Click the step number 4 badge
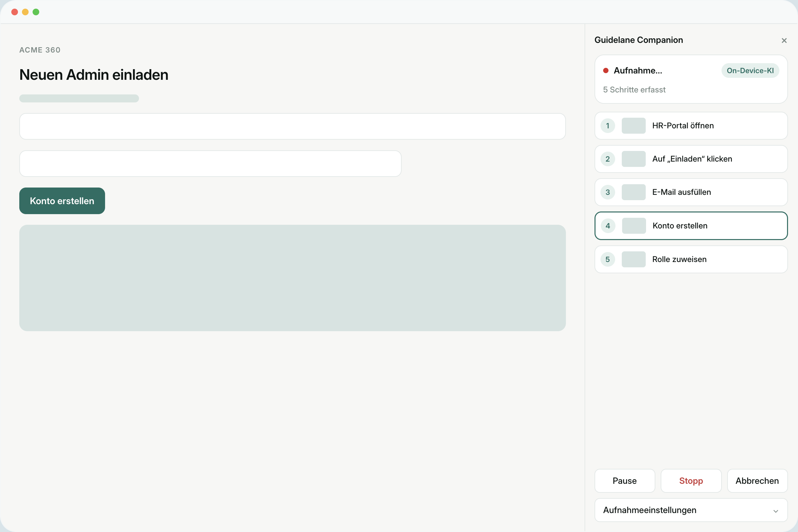 click(x=608, y=226)
